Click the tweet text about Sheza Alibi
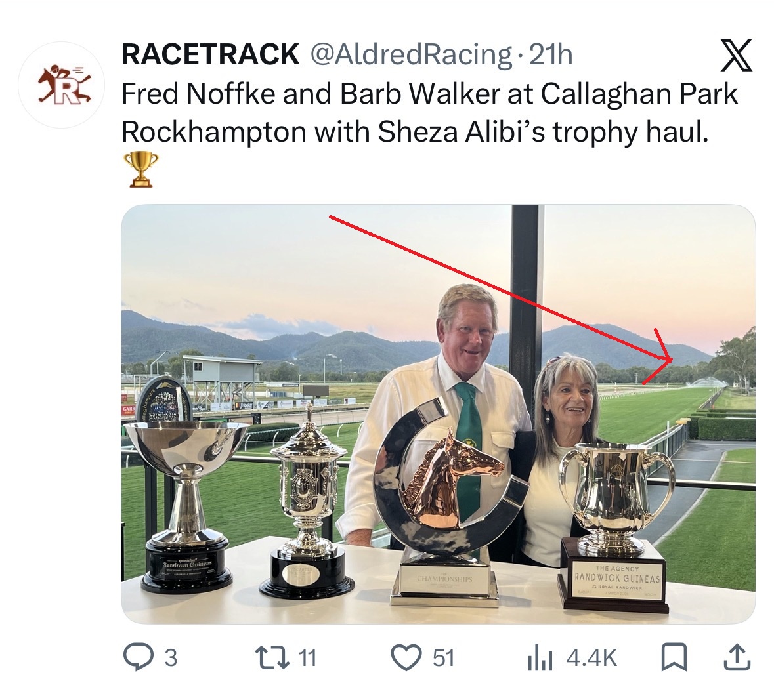The height and width of the screenshot is (700, 774). 430,113
